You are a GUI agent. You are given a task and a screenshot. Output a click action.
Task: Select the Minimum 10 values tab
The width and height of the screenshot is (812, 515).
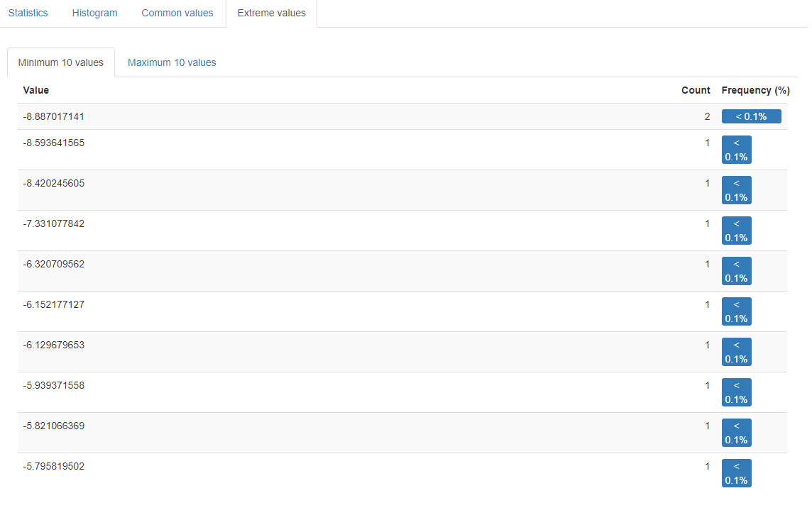[61, 62]
